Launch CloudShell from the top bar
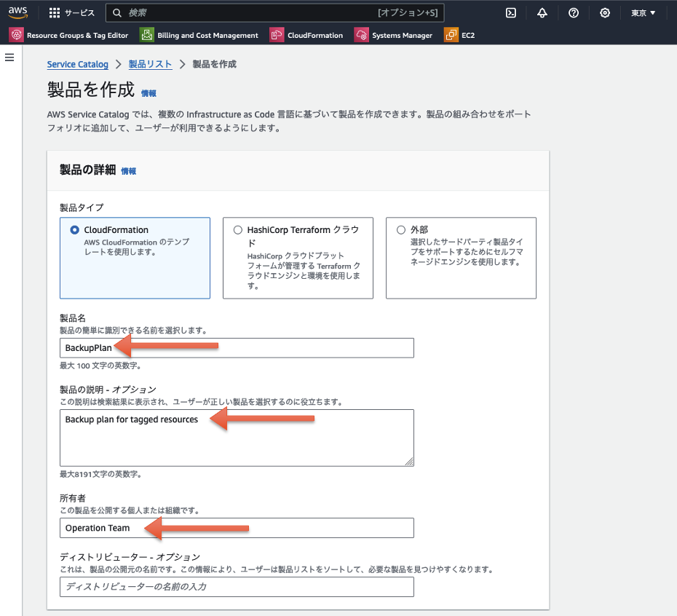 (510, 12)
